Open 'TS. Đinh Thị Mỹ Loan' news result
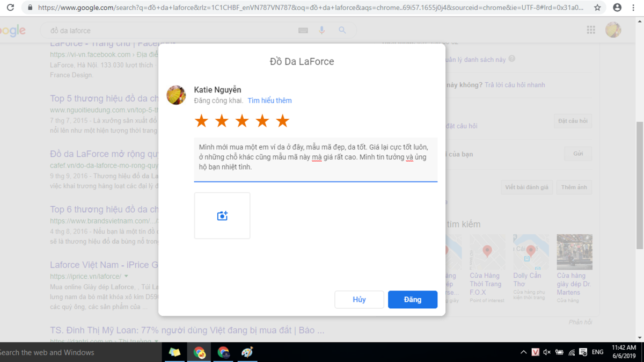The width and height of the screenshot is (644, 362). [x=187, y=330]
